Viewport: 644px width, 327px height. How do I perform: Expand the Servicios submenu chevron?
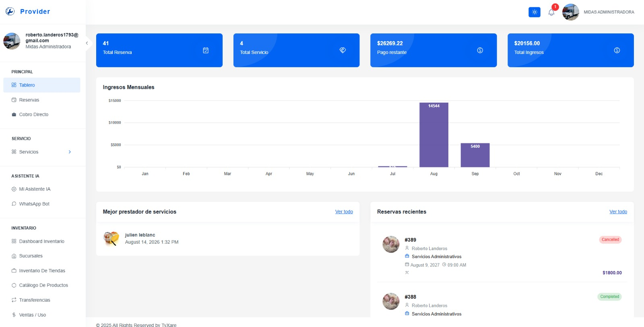70,152
